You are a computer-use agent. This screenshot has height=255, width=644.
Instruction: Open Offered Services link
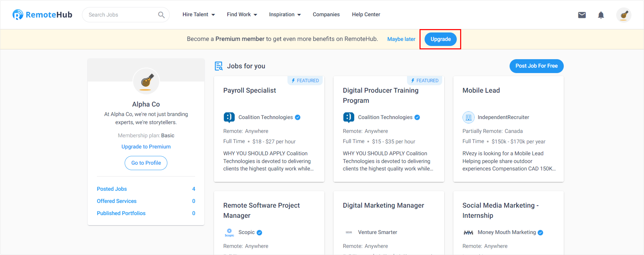tap(116, 201)
